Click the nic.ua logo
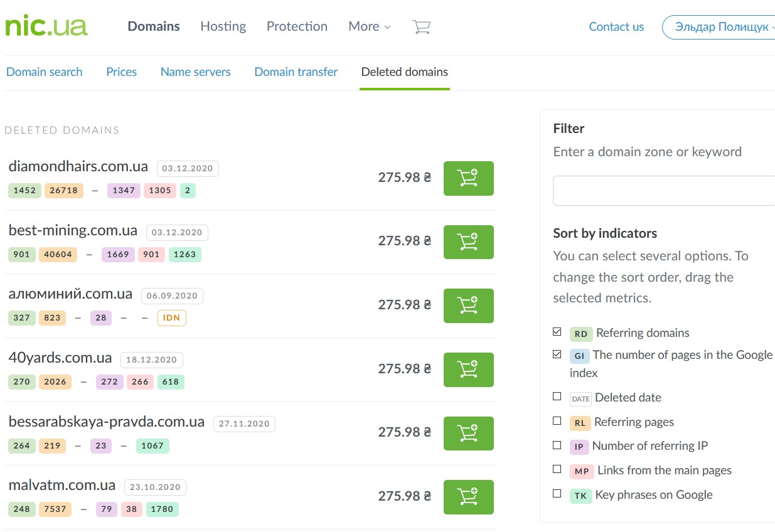775x532 pixels. click(x=46, y=26)
